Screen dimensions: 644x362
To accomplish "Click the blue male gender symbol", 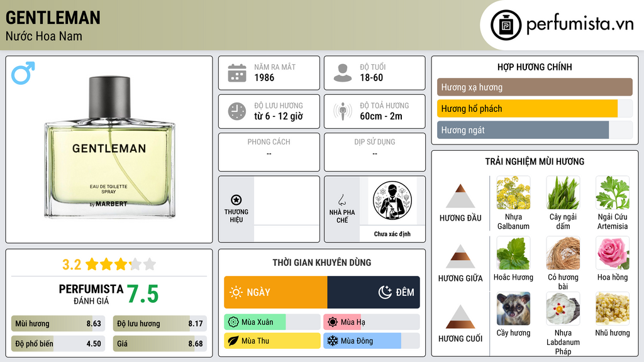I will pos(23,73).
